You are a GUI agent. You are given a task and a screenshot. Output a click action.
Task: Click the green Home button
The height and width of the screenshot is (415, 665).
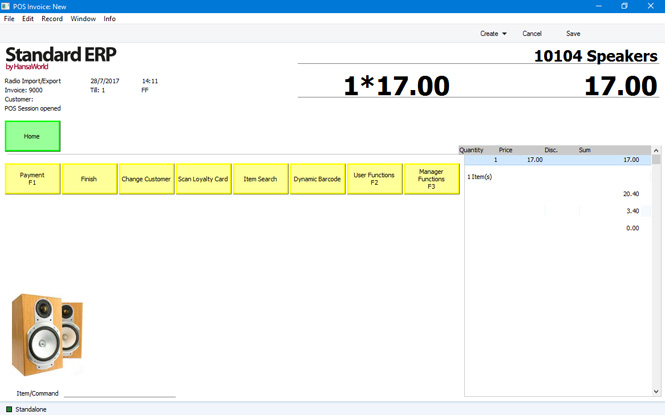[x=33, y=136]
